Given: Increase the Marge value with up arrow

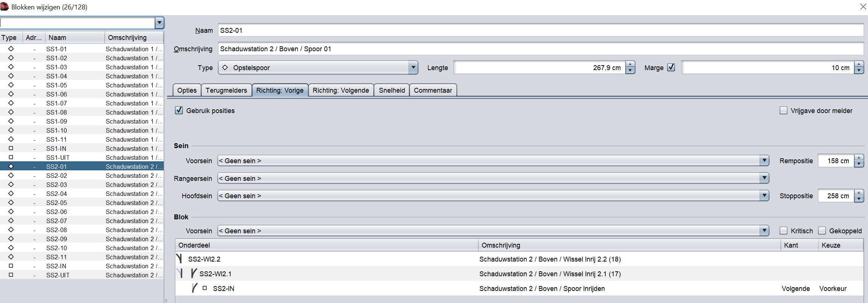Looking at the screenshot, I should click(x=859, y=64).
